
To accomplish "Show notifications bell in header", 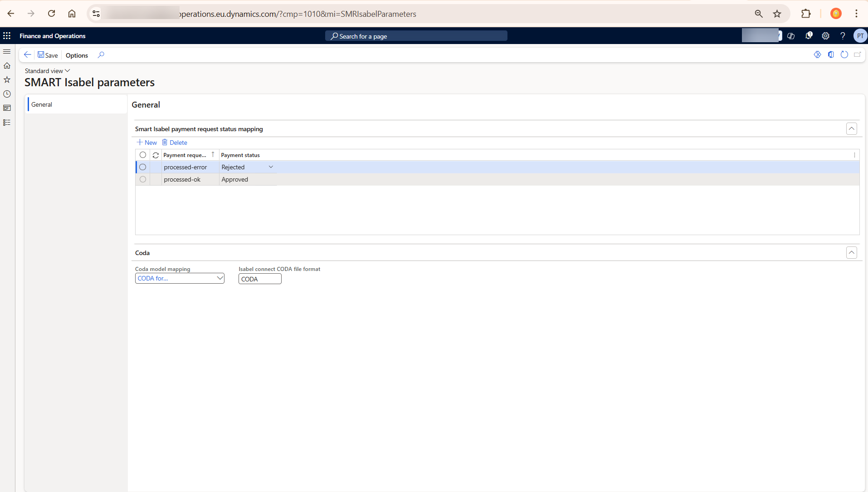I will pos(809,35).
